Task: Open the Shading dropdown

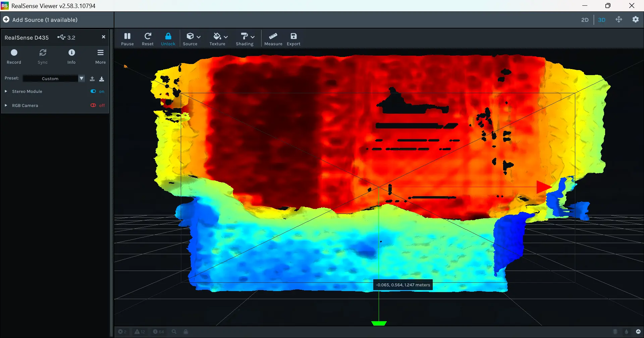Action: [x=246, y=39]
